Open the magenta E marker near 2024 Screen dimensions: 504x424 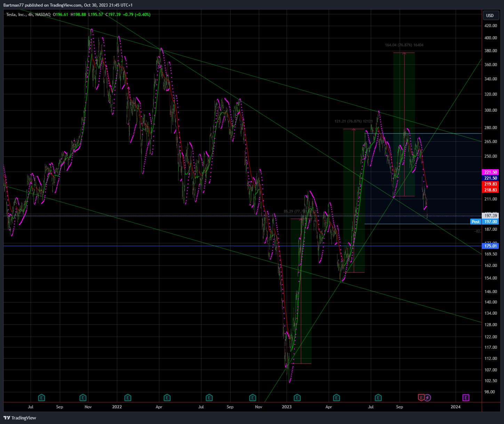coord(466,397)
